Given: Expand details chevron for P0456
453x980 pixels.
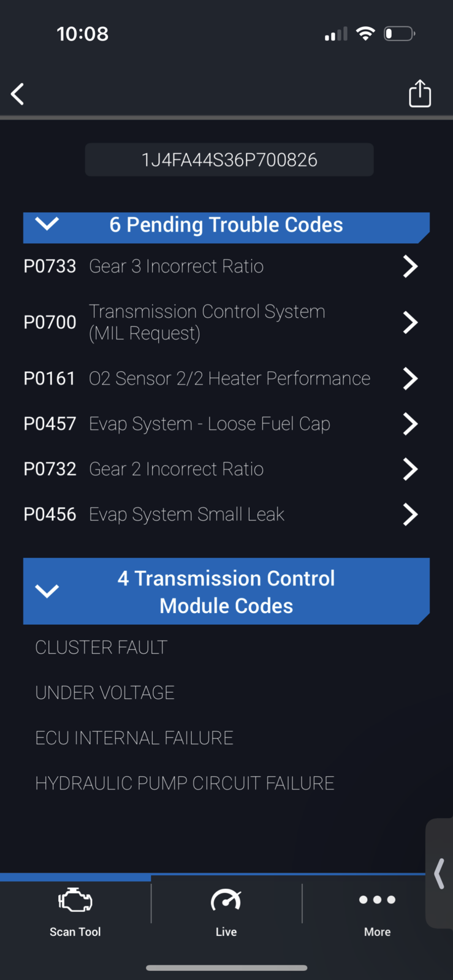Looking at the screenshot, I should (410, 514).
